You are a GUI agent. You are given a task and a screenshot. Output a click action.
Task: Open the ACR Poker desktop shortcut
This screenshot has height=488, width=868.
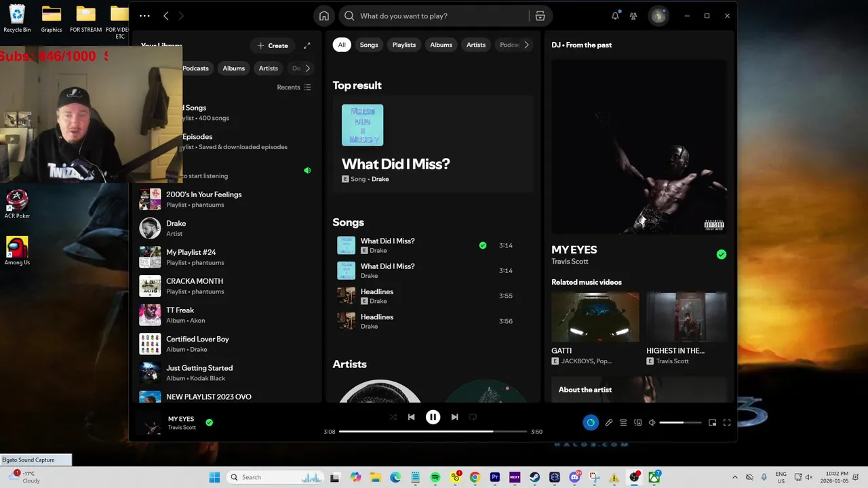coord(17,203)
